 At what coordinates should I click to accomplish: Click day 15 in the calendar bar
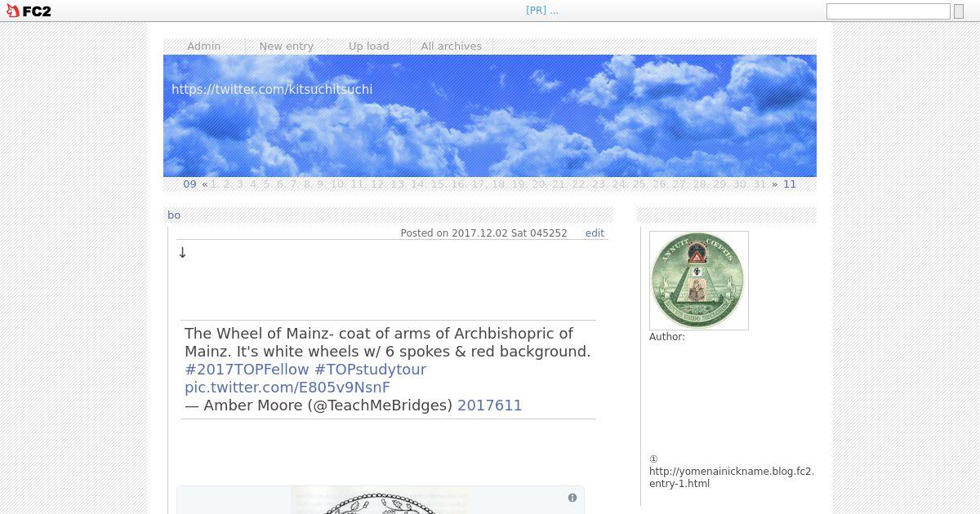[x=438, y=184]
